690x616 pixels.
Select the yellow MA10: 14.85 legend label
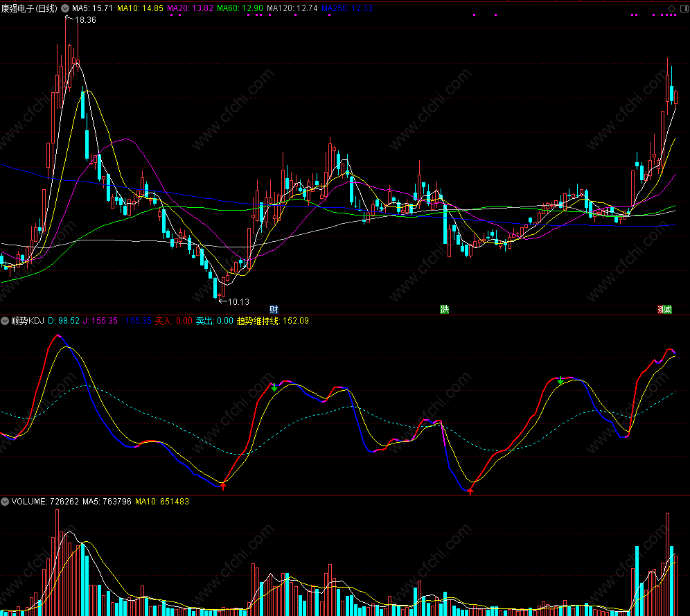click(140, 8)
